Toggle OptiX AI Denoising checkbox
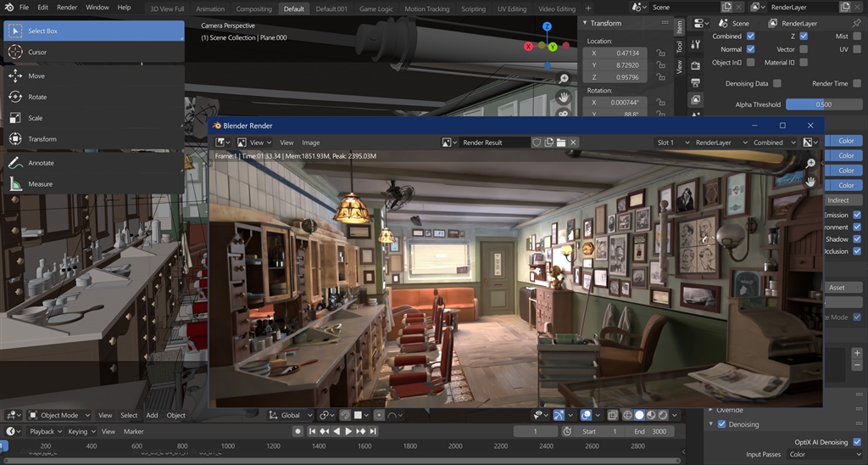 tap(857, 442)
